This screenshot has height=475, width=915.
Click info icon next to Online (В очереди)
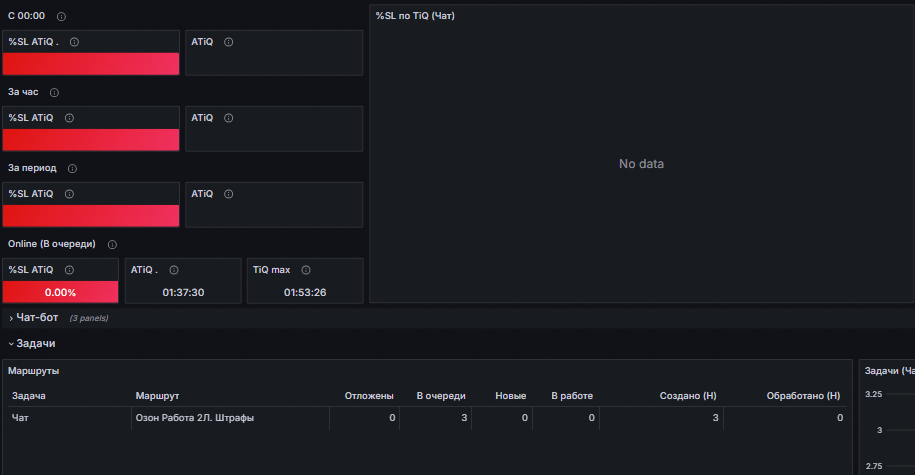[x=113, y=245]
